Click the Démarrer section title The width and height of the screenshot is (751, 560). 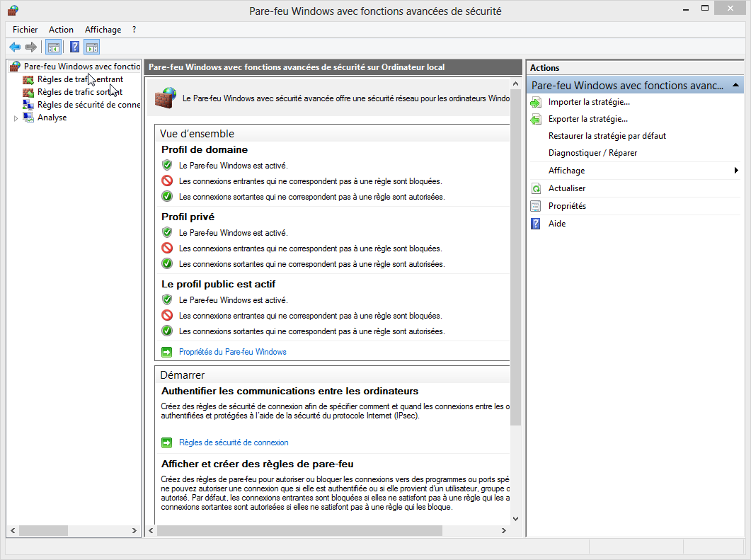(182, 375)
